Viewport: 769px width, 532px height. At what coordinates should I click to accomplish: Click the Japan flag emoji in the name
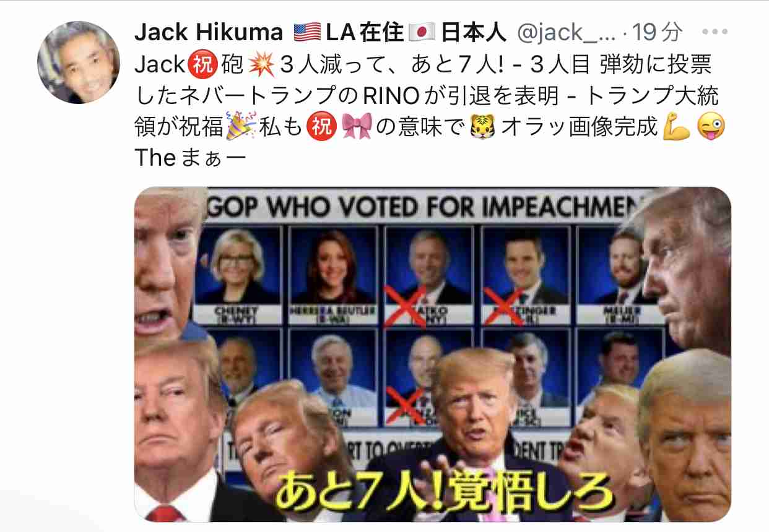point(421,32)
